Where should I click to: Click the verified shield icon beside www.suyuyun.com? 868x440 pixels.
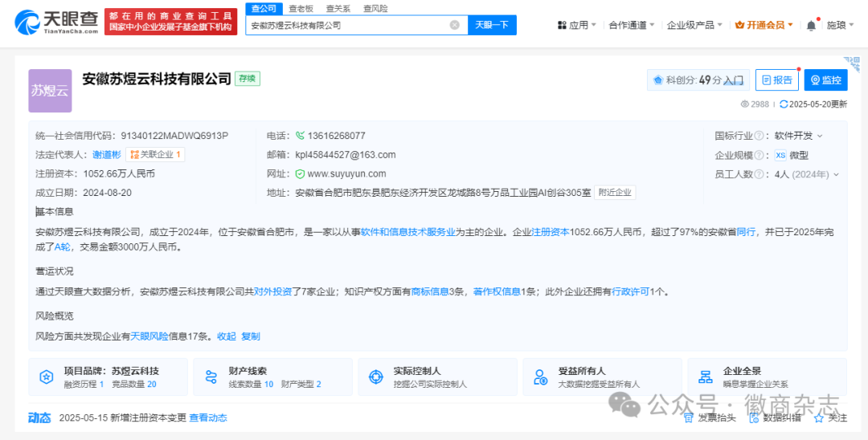click(300, 174)
